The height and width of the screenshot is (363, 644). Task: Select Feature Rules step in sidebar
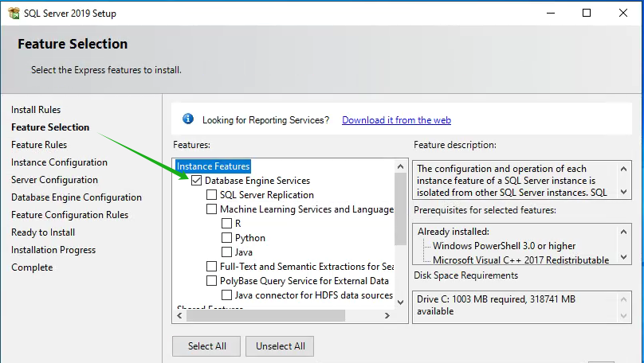39,145
